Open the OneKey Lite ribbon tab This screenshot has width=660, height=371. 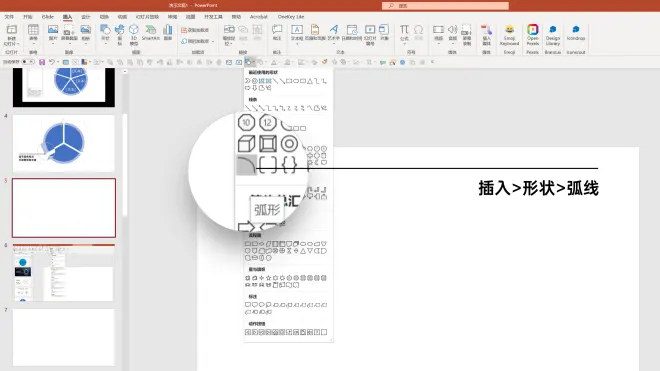click(290, 17)
